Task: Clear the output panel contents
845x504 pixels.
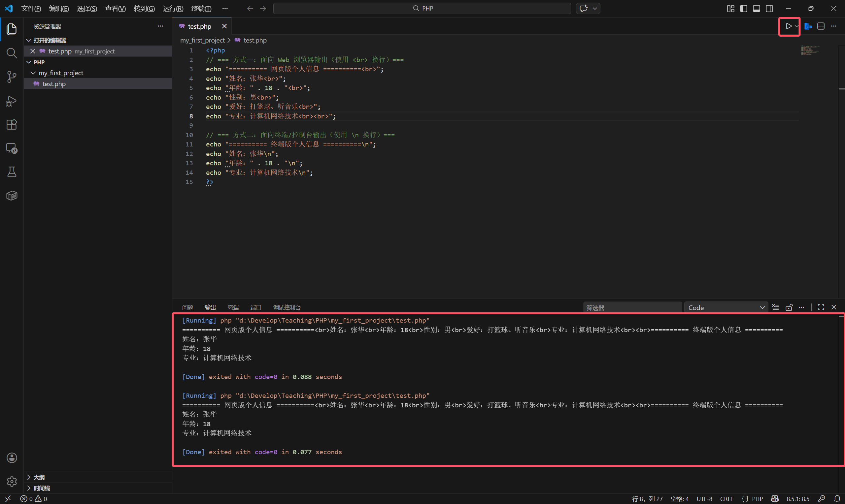Action: (775, 307)
